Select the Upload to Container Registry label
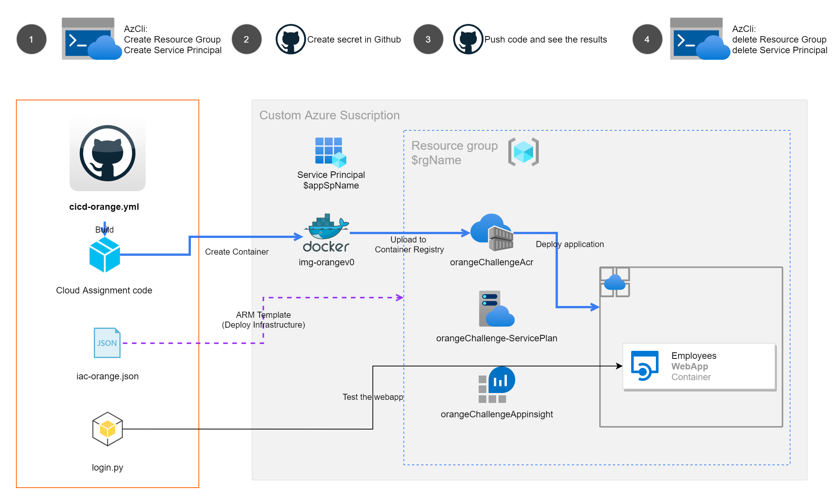Viewport: 838px width, 504px height. pos(409,244)
